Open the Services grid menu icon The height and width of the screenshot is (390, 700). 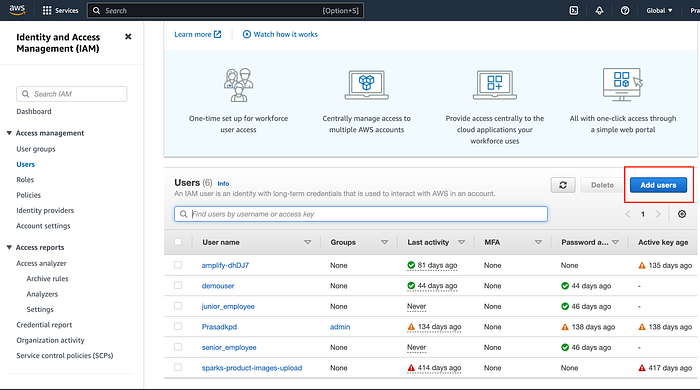point(47,10)
